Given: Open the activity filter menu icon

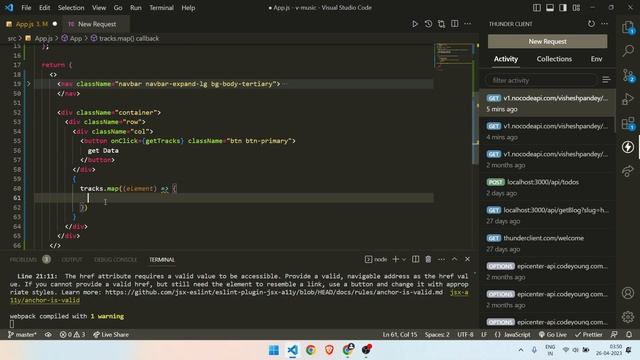Looking at the screenshot, I should (606, 80).
